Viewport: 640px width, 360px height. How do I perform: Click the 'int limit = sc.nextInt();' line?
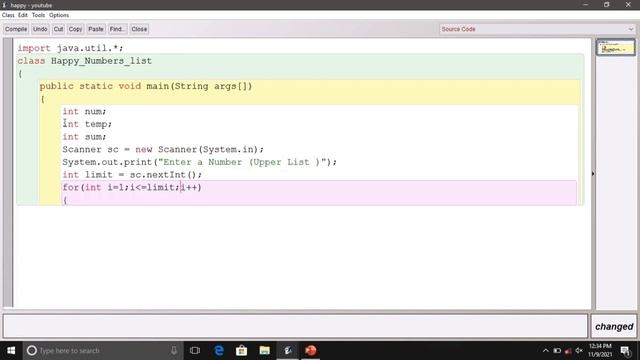click(x=132, y=175)
